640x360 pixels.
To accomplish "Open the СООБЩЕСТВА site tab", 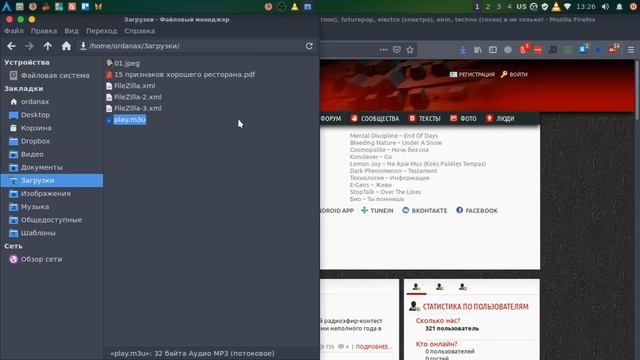I will click(375, 119).
